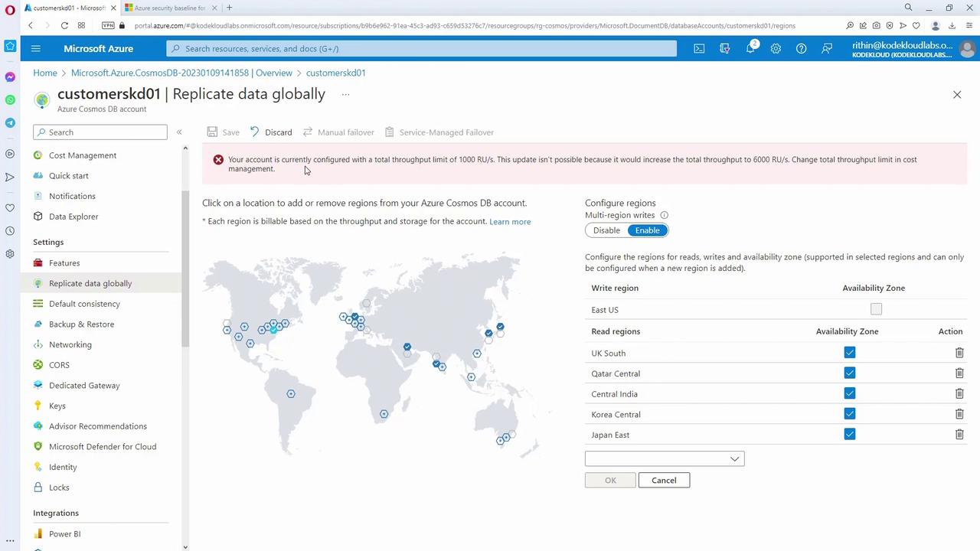Image resolution: width=980 pixels, height=551 pixels.
Task: Open the ellipsis more options next to title
Action: tap(345, 94)
